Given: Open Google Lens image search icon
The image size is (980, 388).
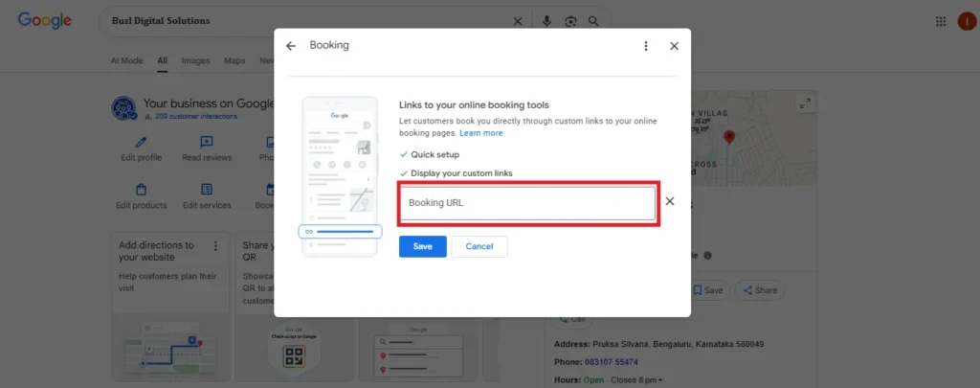Looking at the screenshot, I should click(x=570, y=21).
